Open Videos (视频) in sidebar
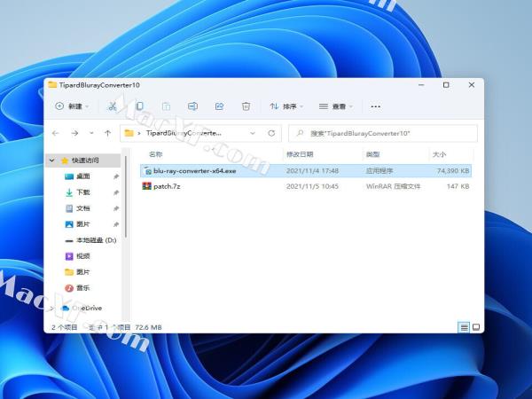The height and width of the screenshot is (399, 532). pyautogui.click(x=83, y=256)
